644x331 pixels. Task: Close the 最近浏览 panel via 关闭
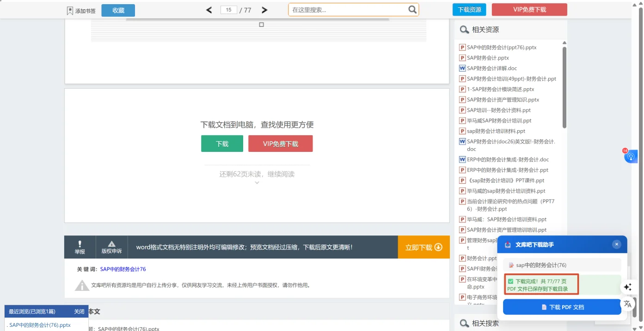[x=80, y=312]
